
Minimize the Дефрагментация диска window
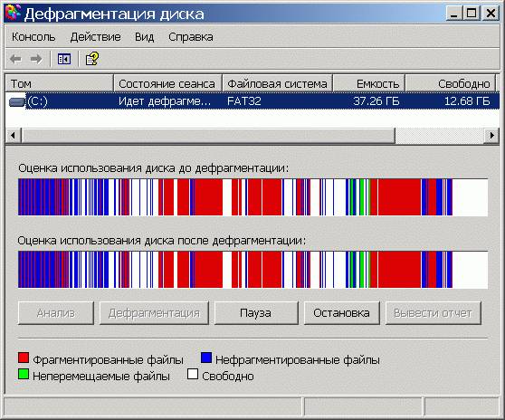[x=453, y=14]
